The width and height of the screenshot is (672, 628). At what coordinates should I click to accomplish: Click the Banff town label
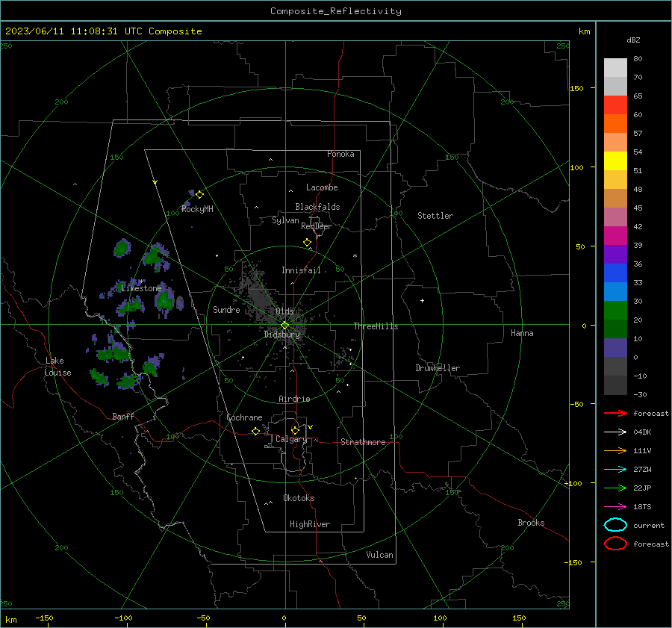123,416
